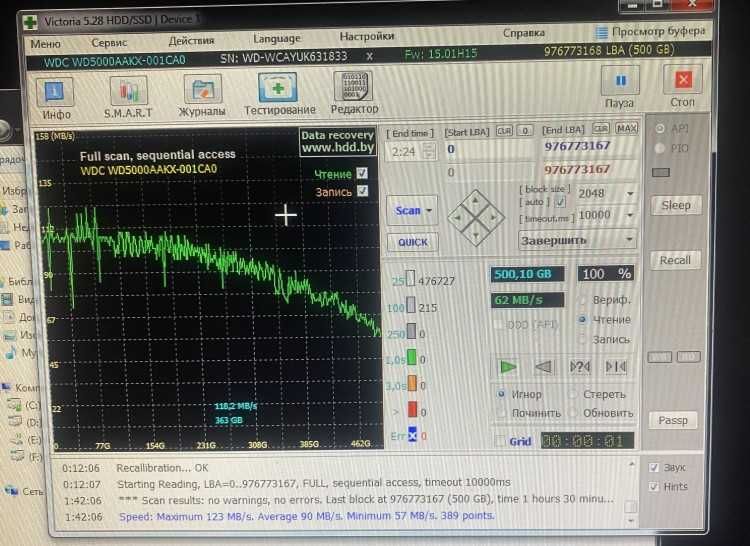
Task: Open the Language menu
Action: 277,38
